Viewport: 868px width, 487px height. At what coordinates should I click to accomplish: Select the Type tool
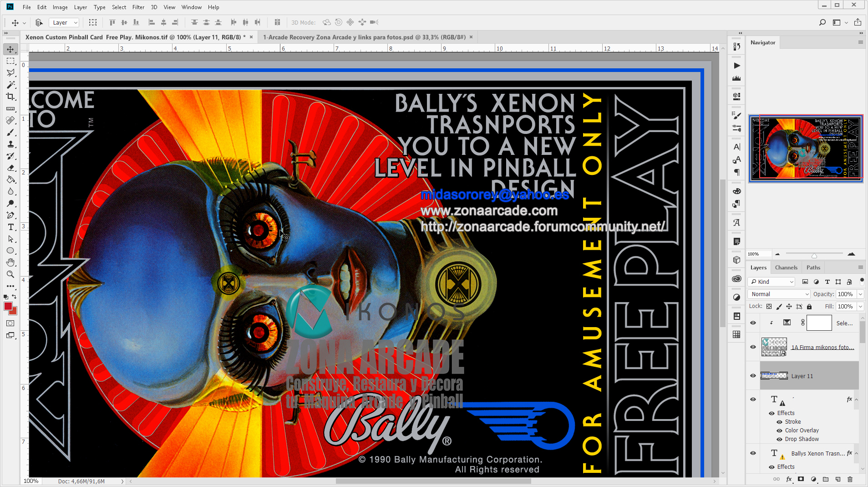(10, 227)
